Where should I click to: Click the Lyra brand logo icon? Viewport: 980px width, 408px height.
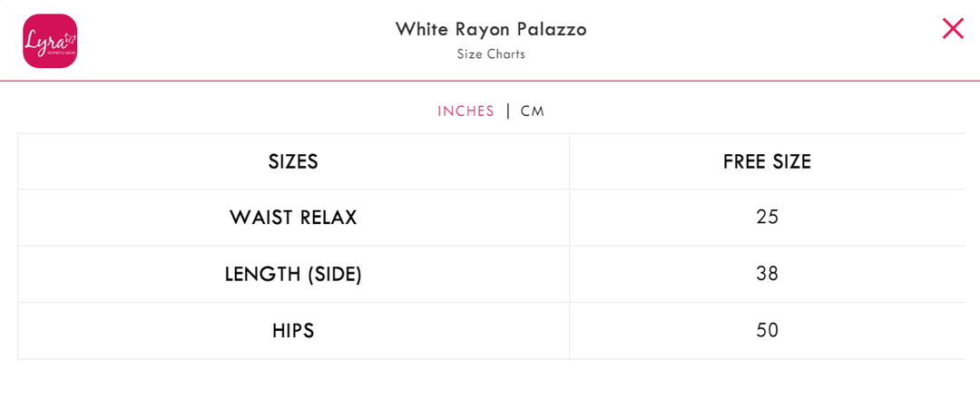coord(50,41)
